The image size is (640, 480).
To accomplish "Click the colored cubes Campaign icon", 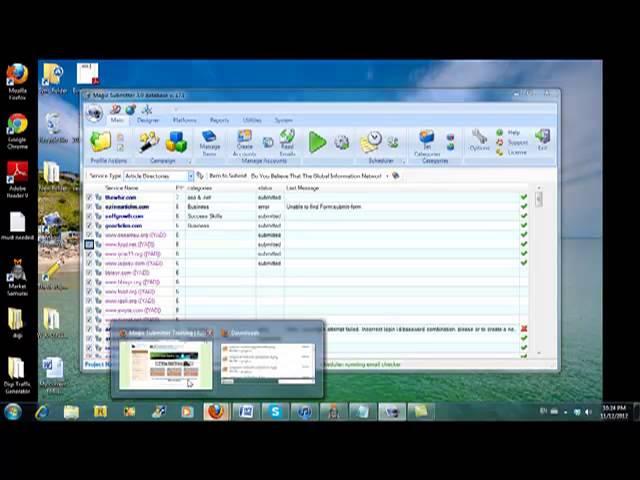I will (x=176, y=142).
